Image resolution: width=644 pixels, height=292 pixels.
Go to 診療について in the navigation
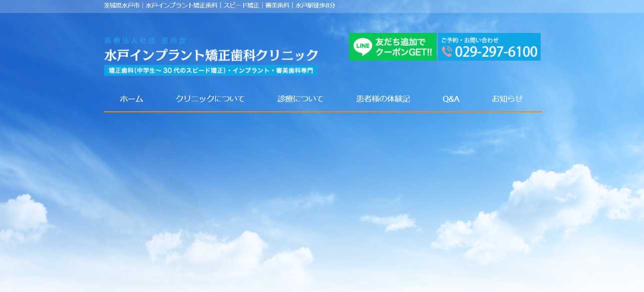301,99
